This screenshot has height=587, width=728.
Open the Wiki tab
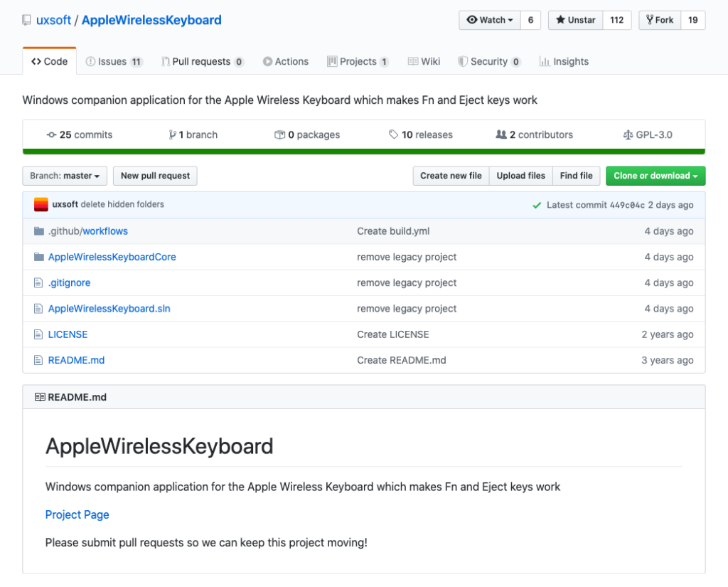click(424, 61)
